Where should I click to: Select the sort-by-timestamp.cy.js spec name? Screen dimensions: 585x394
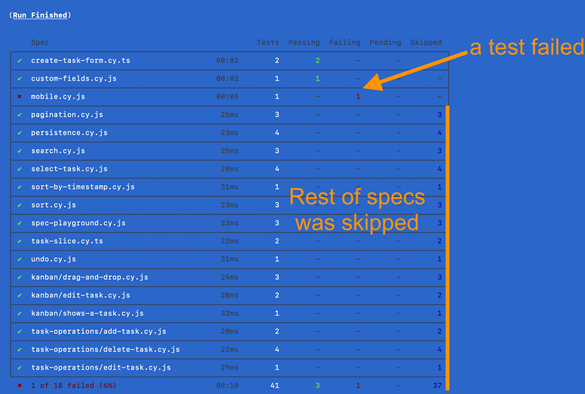[83, 187]
